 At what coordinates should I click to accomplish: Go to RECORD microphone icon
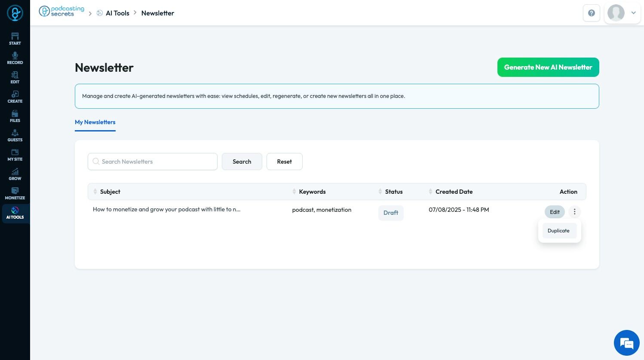tap(15, 55)
